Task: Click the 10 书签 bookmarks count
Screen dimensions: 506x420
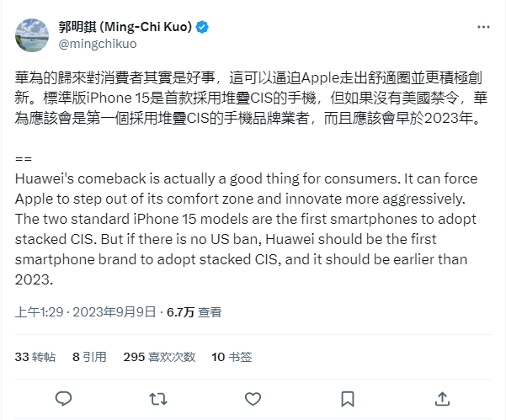Action: [232, 357]
